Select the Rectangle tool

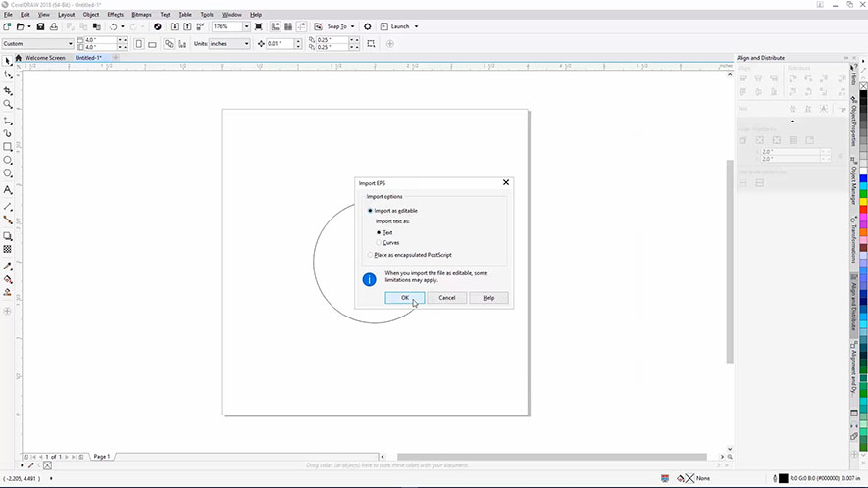pos(8,146)
